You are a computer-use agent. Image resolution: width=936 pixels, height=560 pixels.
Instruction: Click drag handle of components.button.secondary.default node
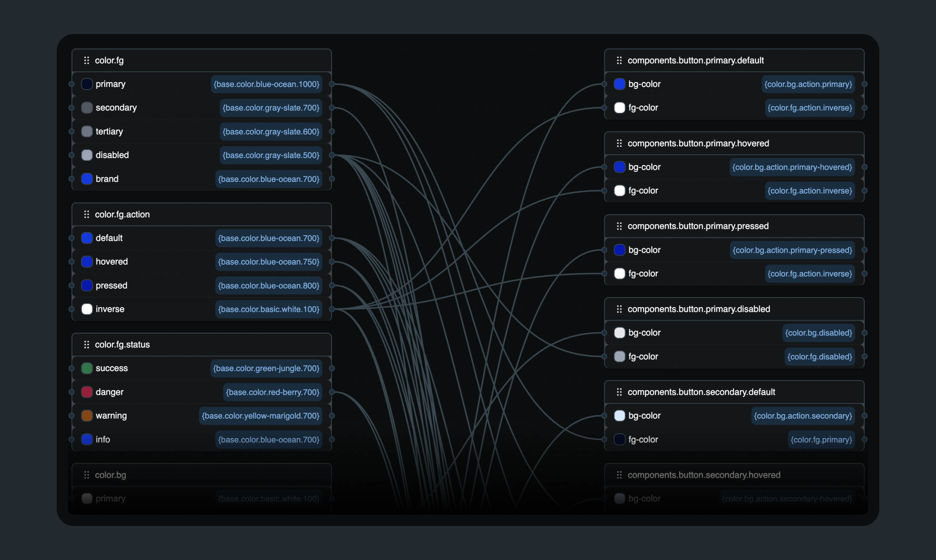coord(619,392)
